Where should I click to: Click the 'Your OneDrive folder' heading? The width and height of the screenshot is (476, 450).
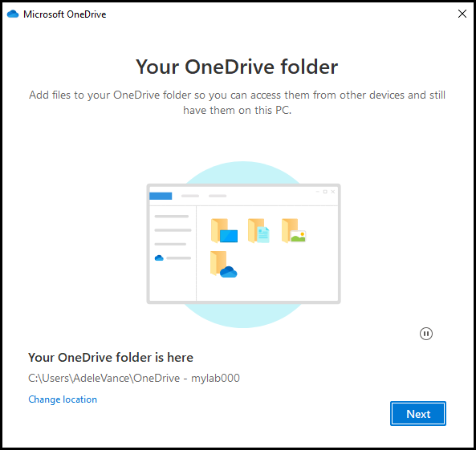pyautogui.click(x=237, y=67)
